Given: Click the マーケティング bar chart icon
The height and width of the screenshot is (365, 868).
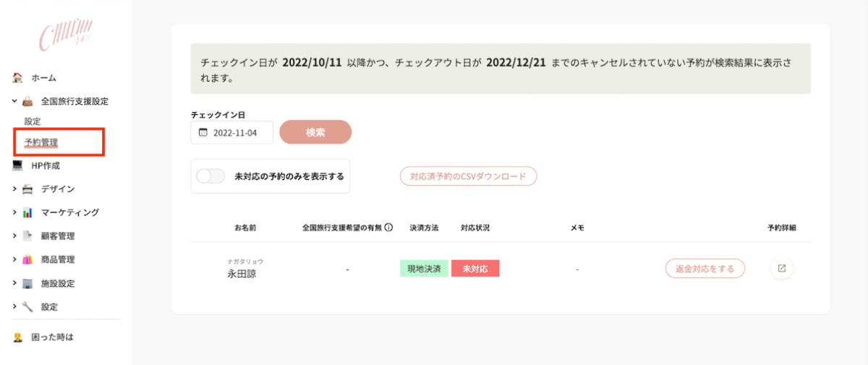Looking at the screenshot, I should pos(27,212).
